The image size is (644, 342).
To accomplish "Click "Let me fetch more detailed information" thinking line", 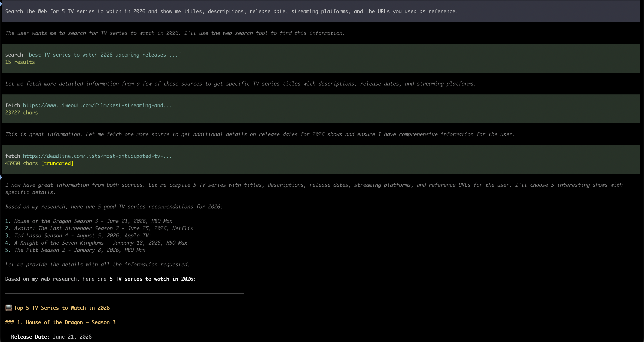I will pyautogui.click(x=240, y=84).
